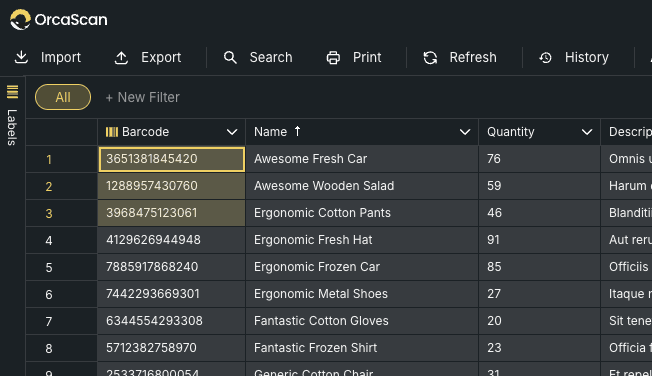Click the Import label
This screenshot has height=376, width=652.
(x=61, y=57)
